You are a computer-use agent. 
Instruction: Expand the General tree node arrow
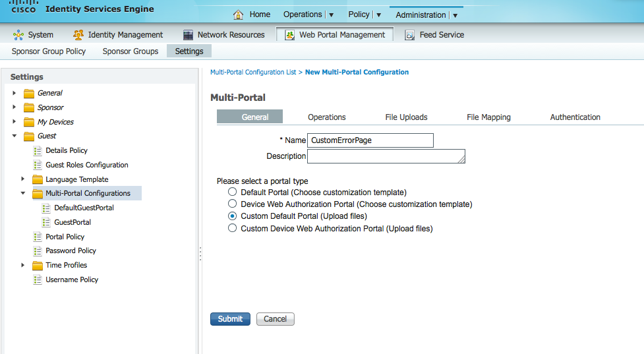14,93
